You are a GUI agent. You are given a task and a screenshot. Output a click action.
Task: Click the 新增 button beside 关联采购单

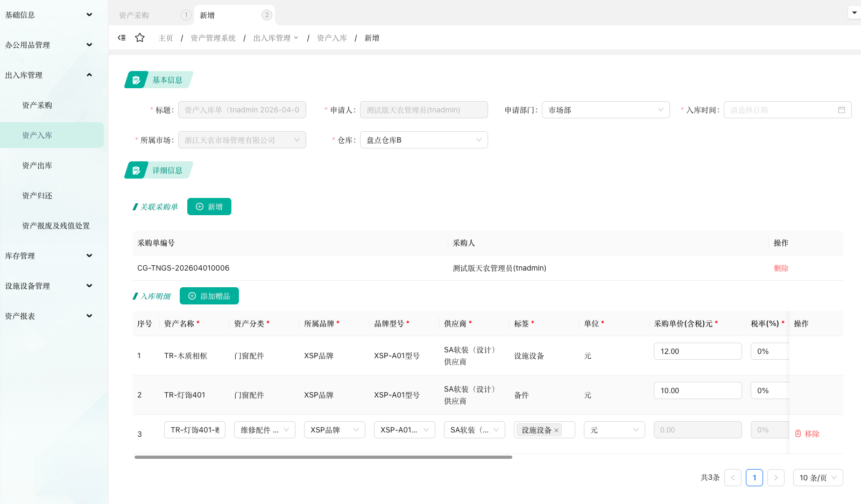(209, 207)
